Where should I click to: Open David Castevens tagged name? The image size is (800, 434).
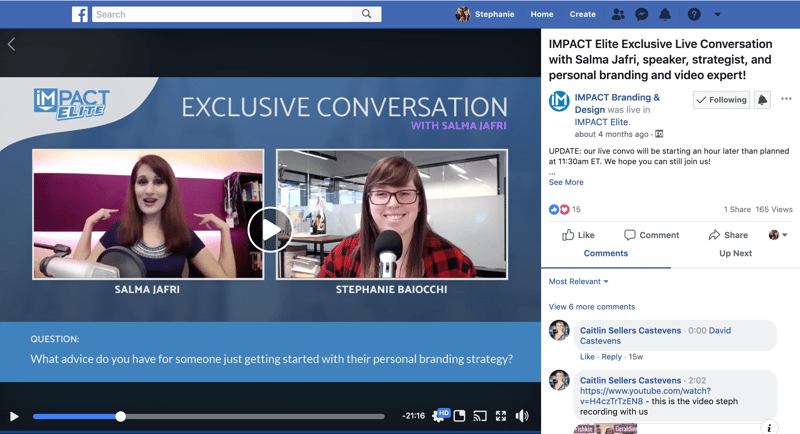tap(655, 336)
